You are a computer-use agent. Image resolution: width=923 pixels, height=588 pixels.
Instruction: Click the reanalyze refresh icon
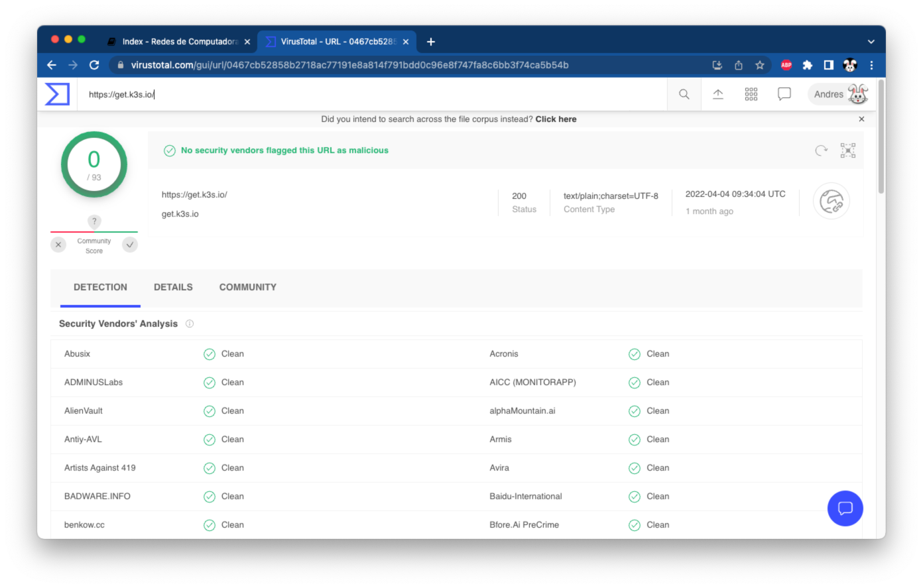[822, 150]
